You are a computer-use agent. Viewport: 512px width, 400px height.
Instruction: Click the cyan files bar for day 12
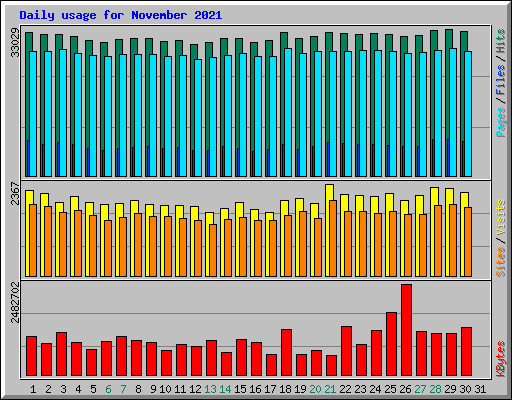198,118
